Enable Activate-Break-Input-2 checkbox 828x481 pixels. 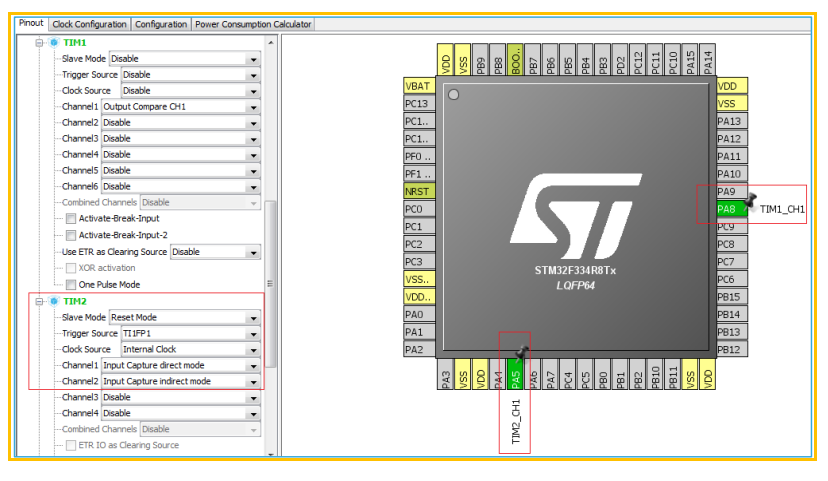click(71, 235)
